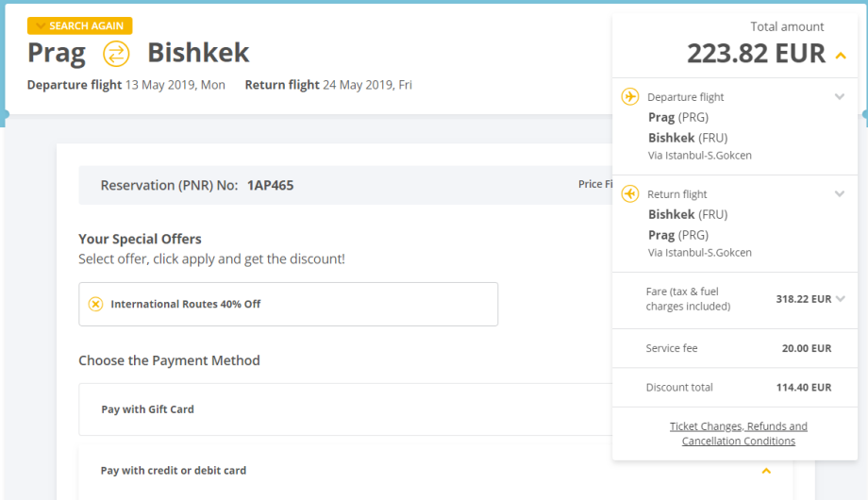Expand the Return flight details chevron
This screenshot has height=500, width=868.
tap(839, 194)
